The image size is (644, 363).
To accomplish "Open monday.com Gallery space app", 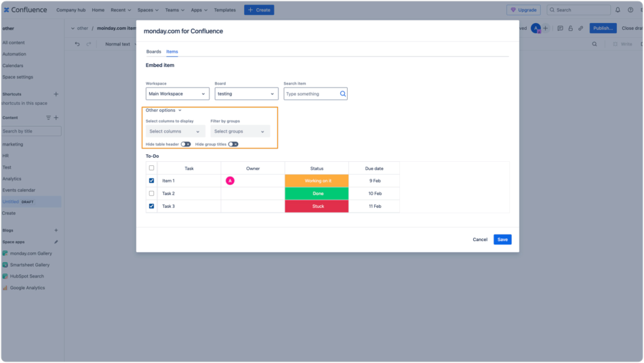I will pos(28,253).
